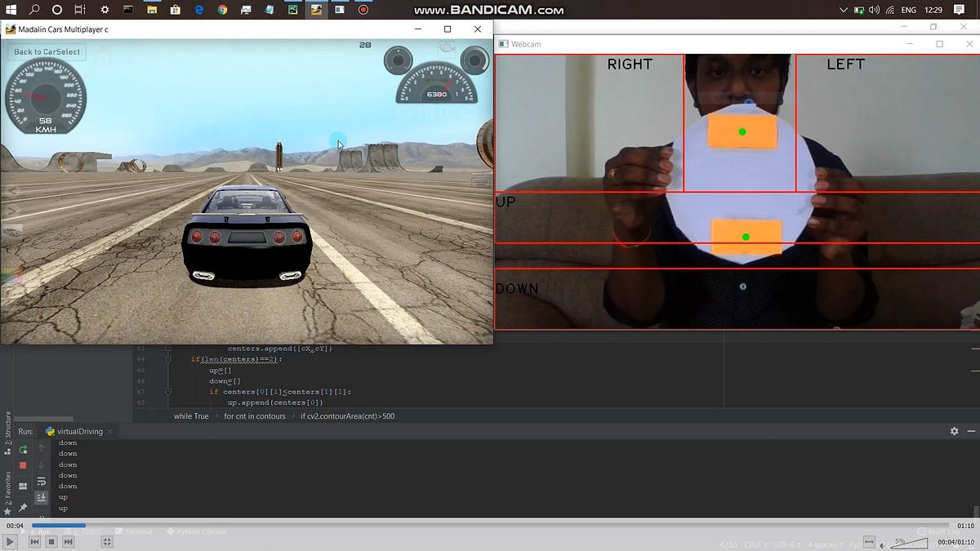This screenshot has width=980, height=551.
Task: Click the red Stop process icon
Action: 22,464
